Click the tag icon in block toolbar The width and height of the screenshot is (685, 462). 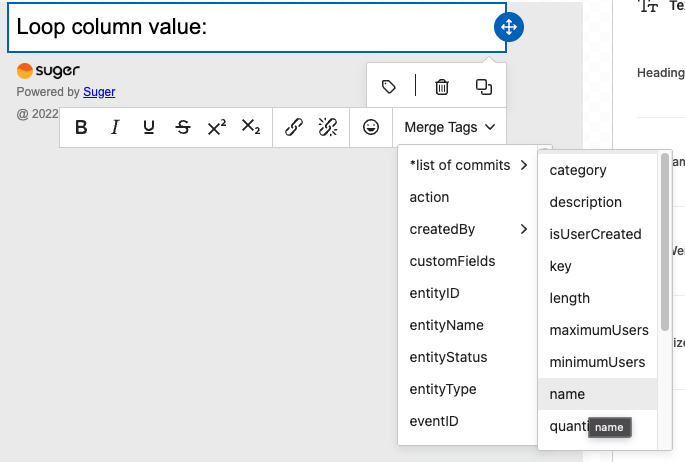tap(390, 87)
